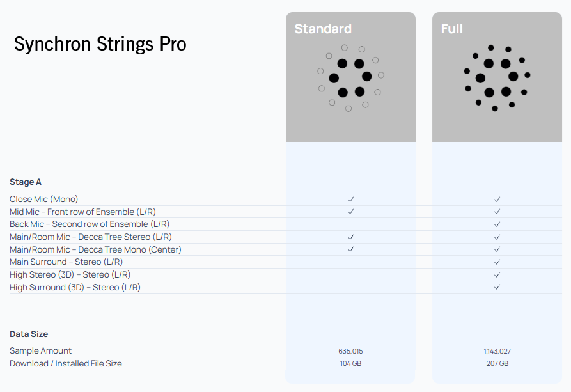This screenshot has width=571, height=392.
Task: Click Full checkmark for Back Mic row
Action: pyautogui.click(x=497, y=224)
